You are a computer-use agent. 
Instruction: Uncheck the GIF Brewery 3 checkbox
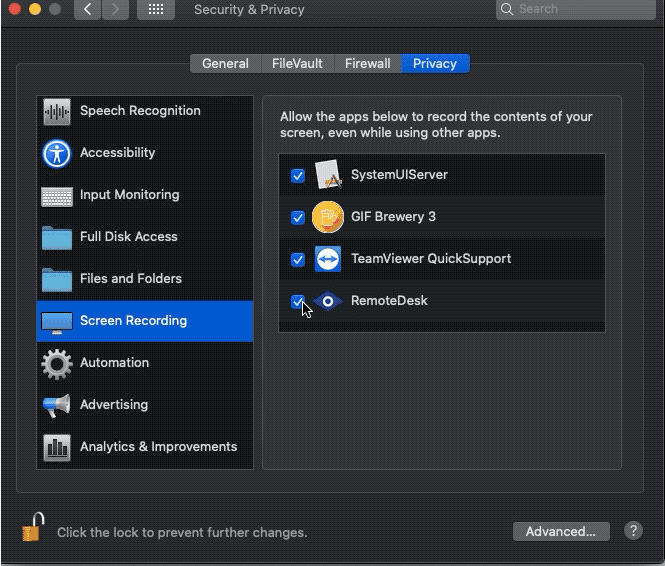pos(298,217)
